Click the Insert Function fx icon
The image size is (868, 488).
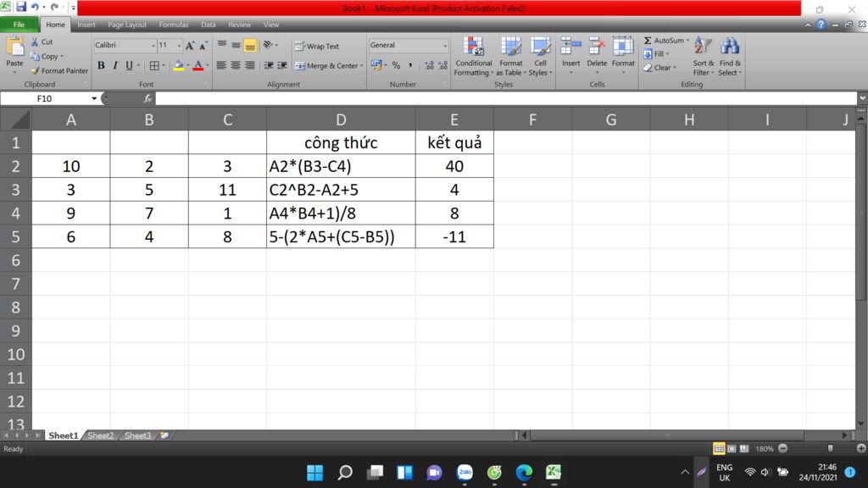tap(147, 98)
